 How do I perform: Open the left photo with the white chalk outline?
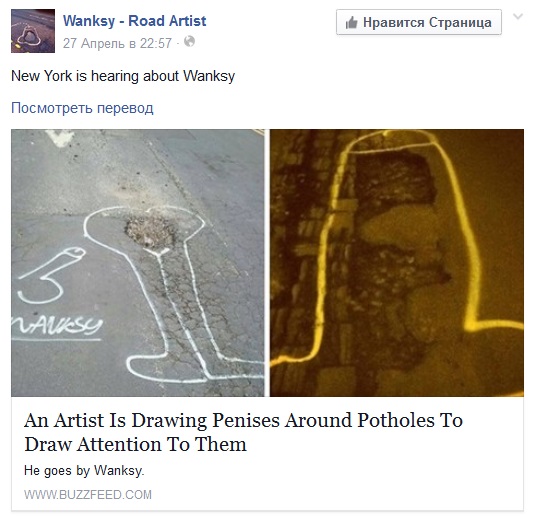pos(138,263)
